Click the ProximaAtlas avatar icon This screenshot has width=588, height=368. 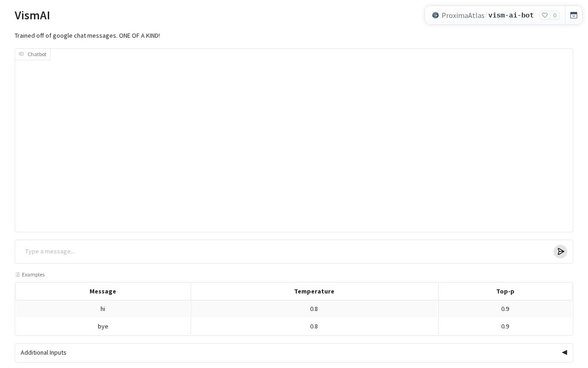(435, 15)
